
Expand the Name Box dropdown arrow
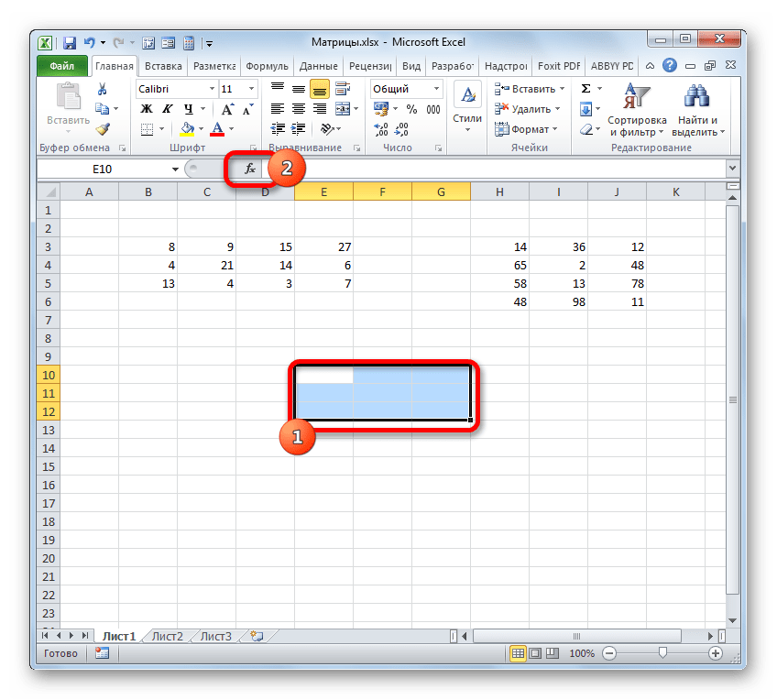pos(175,170)
